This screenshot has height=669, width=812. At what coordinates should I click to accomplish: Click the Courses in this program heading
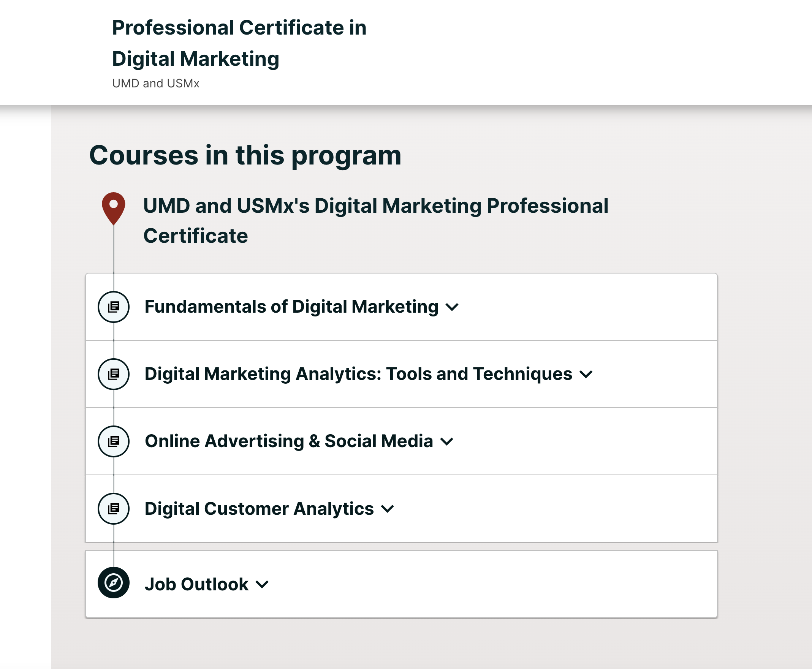(245, 155)
